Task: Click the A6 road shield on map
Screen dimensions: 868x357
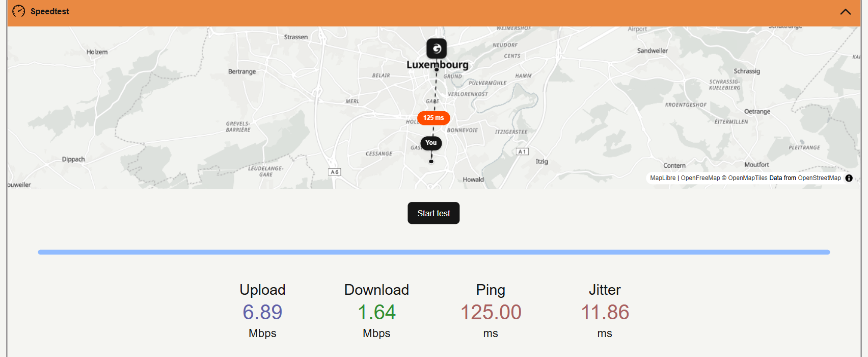Action: pyautogui.click(x=335, y=172)
